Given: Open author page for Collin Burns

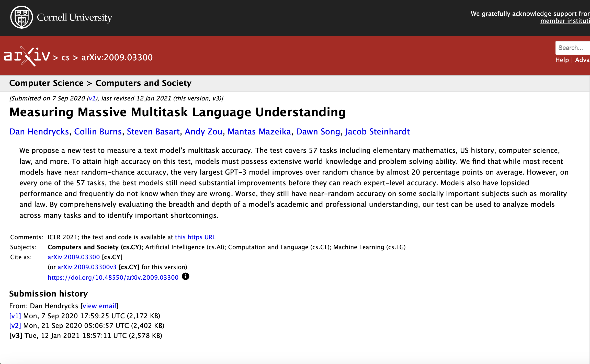Looking at the screenshot, I should (x=98, y=131).
